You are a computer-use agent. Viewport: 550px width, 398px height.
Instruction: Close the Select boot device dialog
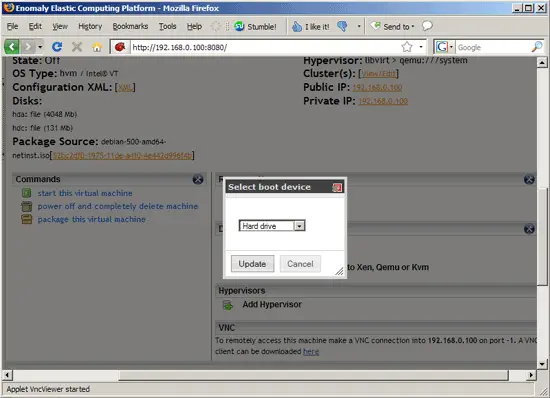[337, 187]
